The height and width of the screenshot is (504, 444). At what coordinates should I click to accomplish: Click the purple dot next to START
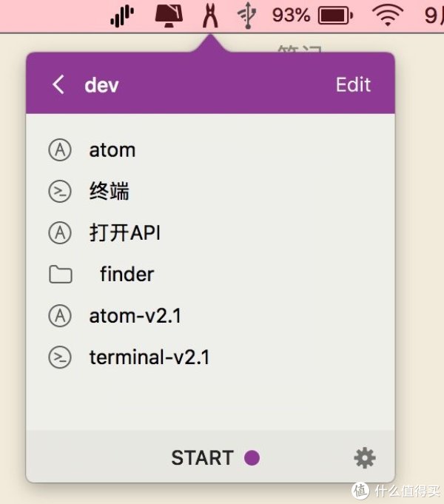point(252,458)
